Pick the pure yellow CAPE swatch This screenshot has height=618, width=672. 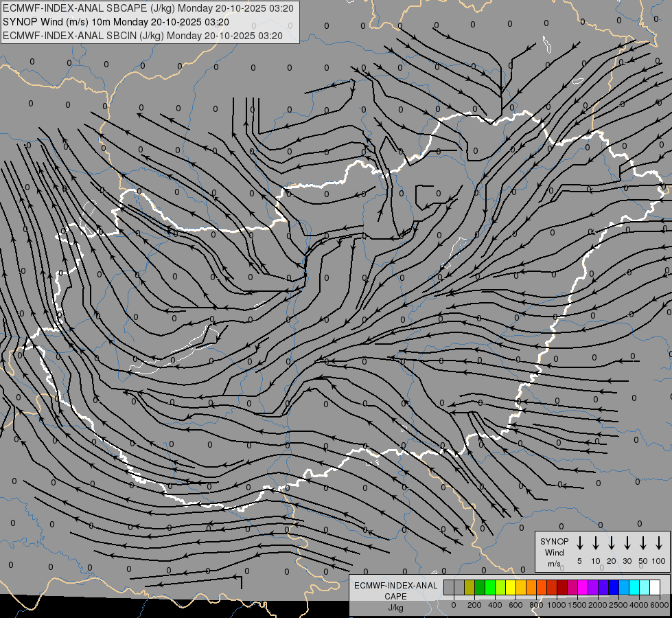click(511, 587)
